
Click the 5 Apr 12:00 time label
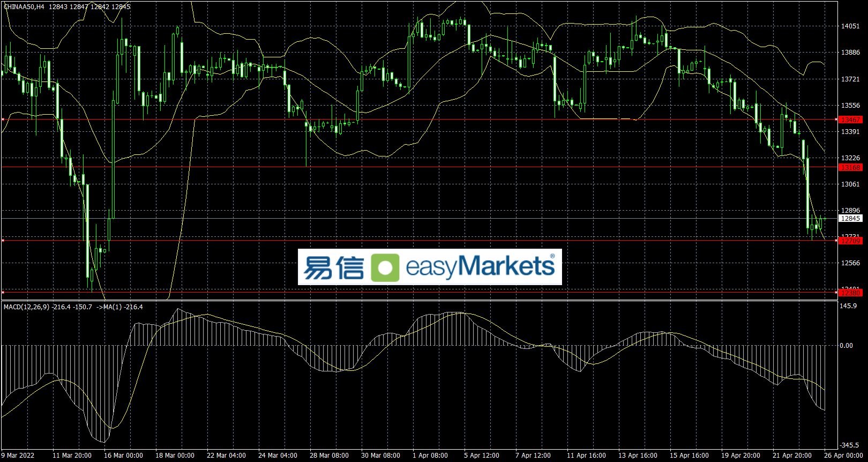(x=482, y=456)
